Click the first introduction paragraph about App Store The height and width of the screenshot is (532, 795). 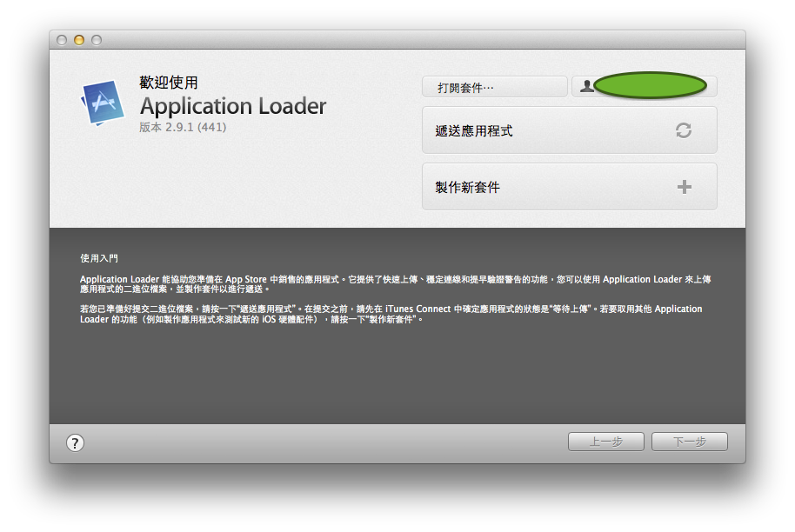[x=396, y=283]
